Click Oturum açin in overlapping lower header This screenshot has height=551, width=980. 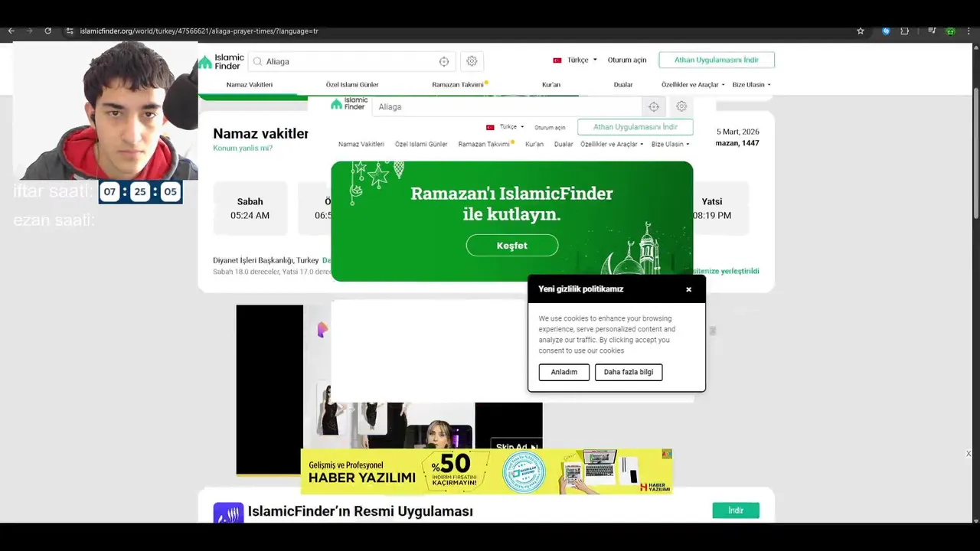[x=550, y=127]
